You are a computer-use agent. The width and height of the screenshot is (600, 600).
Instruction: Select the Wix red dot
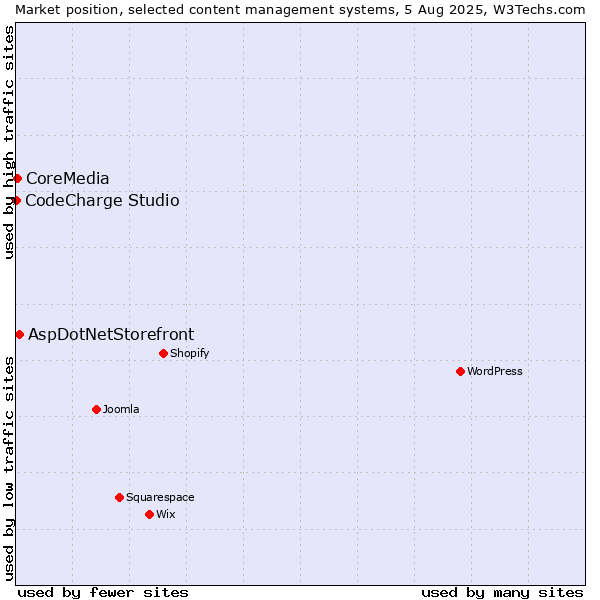(x=150, y=515)
